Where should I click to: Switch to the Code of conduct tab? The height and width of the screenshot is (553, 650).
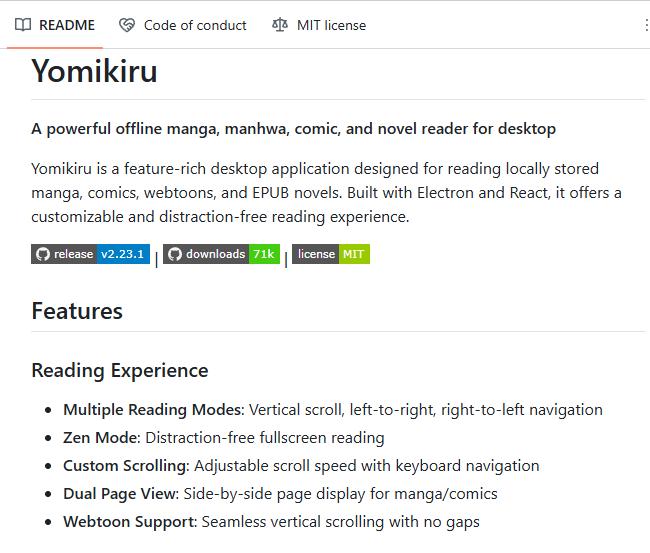pyautogui.click(x=183, y=25)
